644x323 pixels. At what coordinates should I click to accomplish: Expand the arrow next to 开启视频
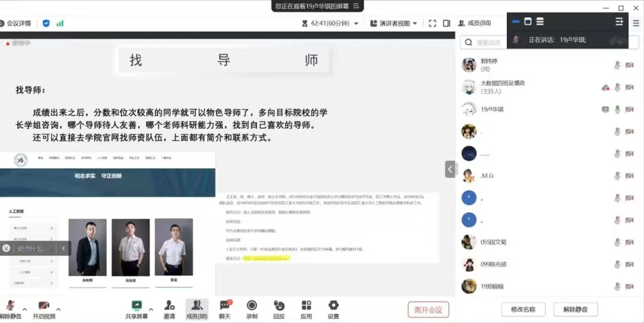(58, 309)
